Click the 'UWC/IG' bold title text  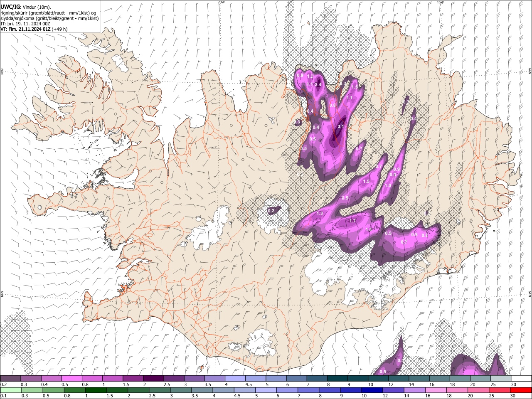point(10,7)
